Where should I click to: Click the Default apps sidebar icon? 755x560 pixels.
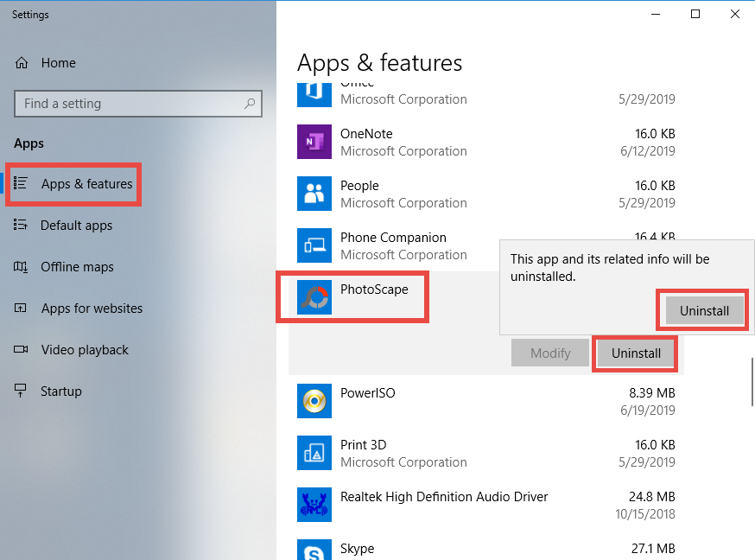tap(20, 225)
